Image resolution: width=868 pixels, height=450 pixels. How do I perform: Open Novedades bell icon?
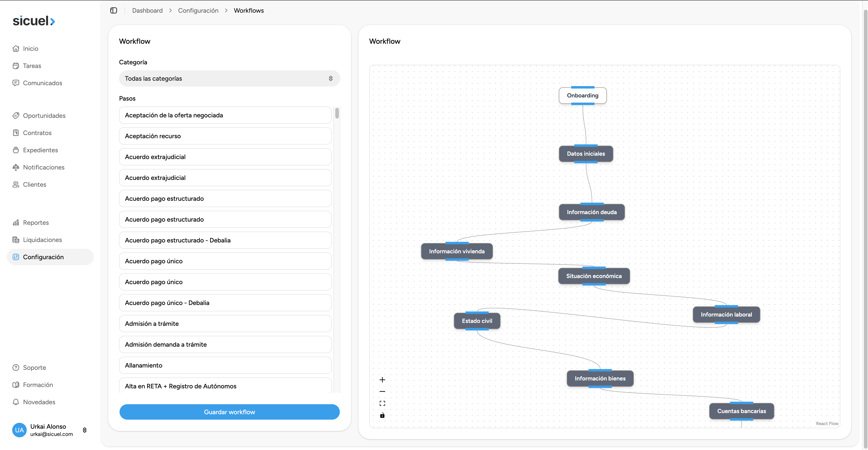tap(16, 402)
